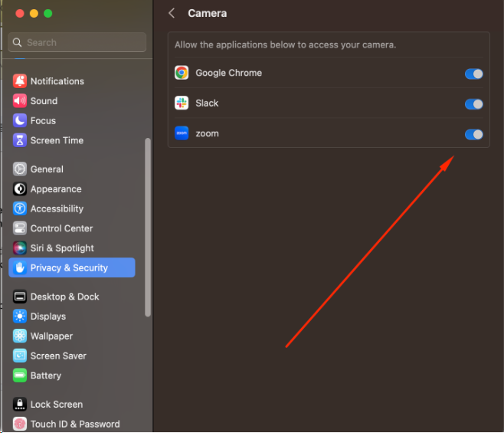Maximize window with the green button
The image size is (504, 433).
48,14
